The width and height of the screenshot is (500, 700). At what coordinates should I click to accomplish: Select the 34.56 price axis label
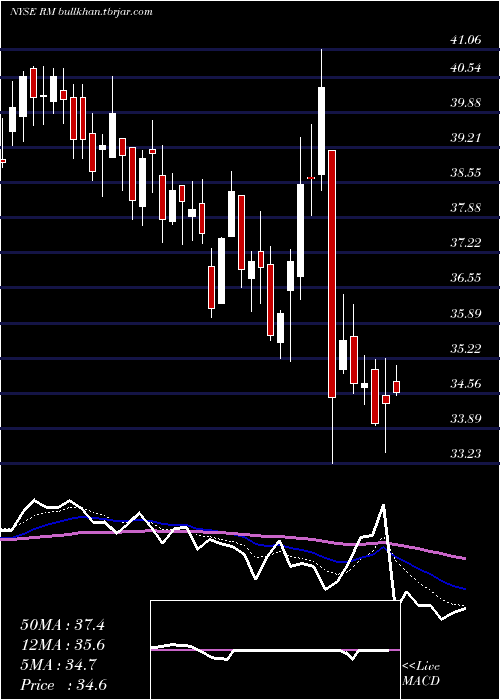click(465, 384)
